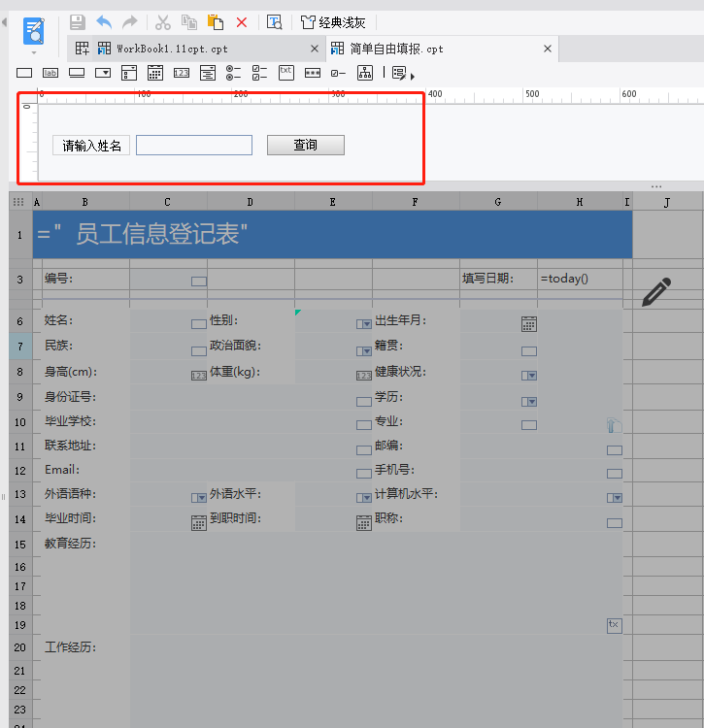Open the 经典浅灰 theme selector
This screenshot has height=728, width=704.
click(333, 22)
